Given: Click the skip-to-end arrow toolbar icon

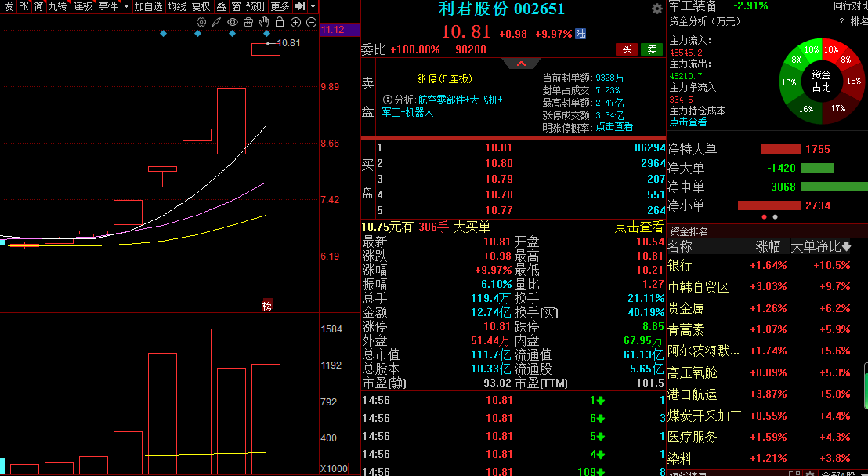Looking at the screenshot, I should click(x=300, y=6).
